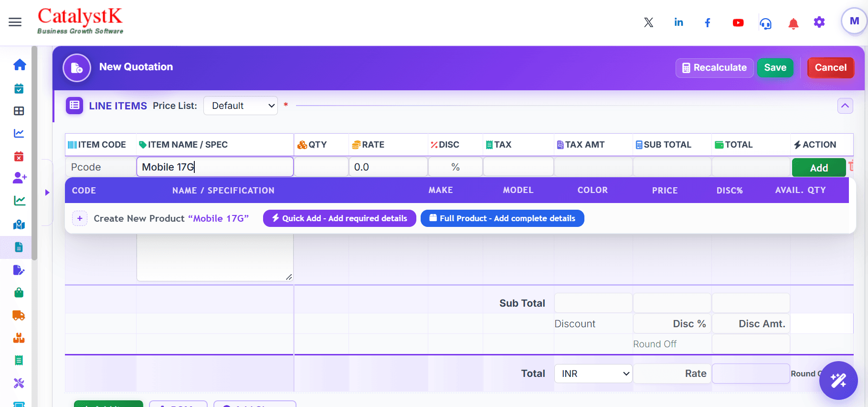Open the map location sidebar icon

pos(19,224)
